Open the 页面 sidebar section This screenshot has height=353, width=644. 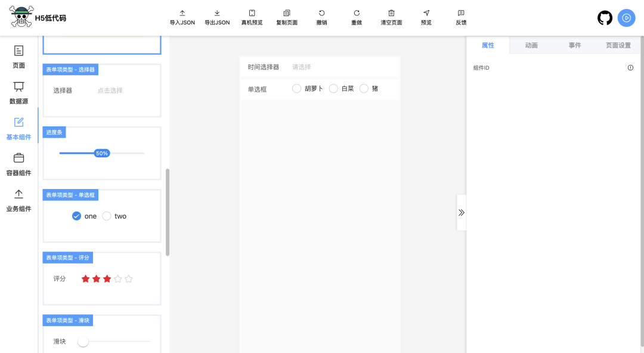tap(18, 57)
